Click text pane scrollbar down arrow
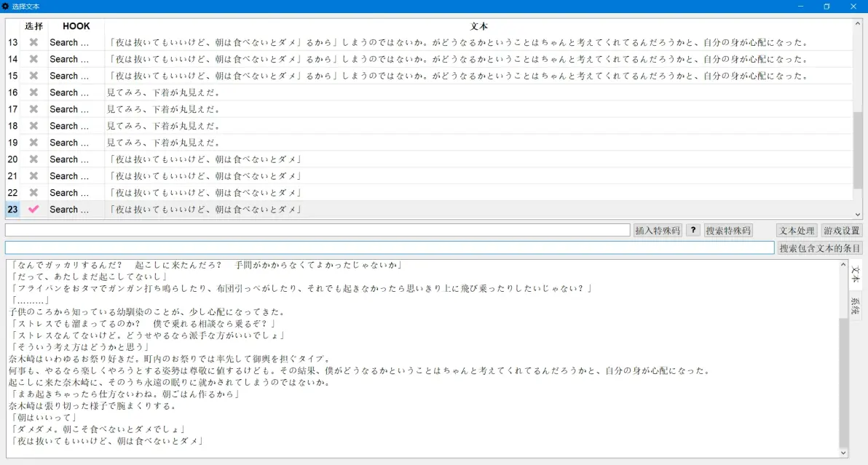 pyautogui.click(x=843, y=453)
